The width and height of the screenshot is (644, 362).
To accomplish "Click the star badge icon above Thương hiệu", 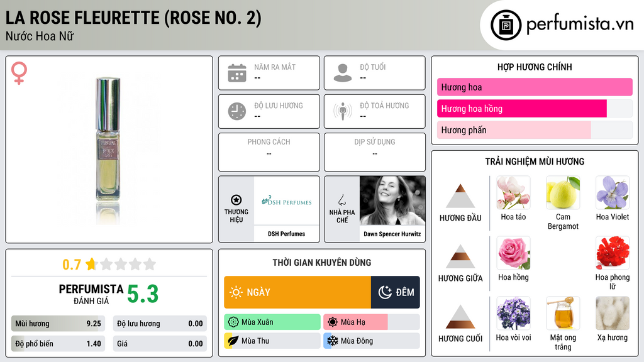I will (x=236, y=200).
